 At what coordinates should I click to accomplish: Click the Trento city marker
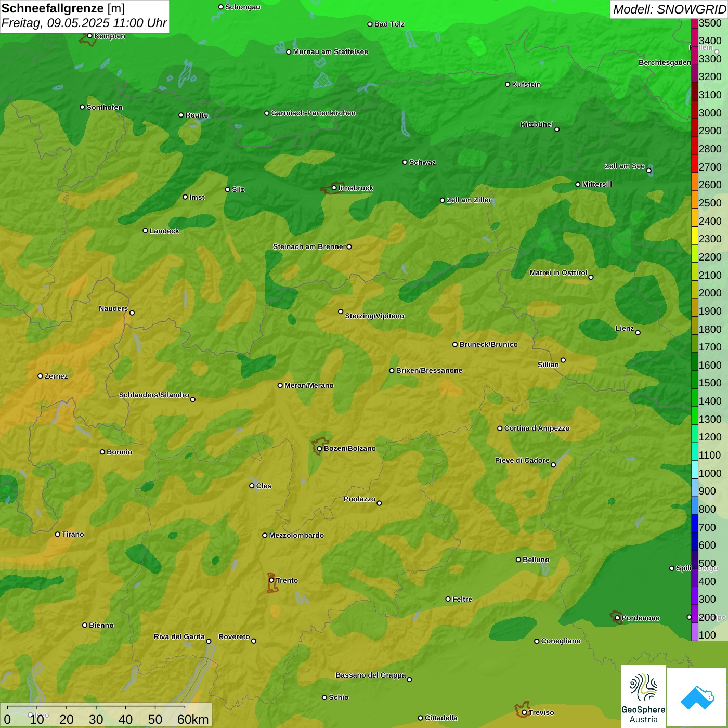pos(271,580)
